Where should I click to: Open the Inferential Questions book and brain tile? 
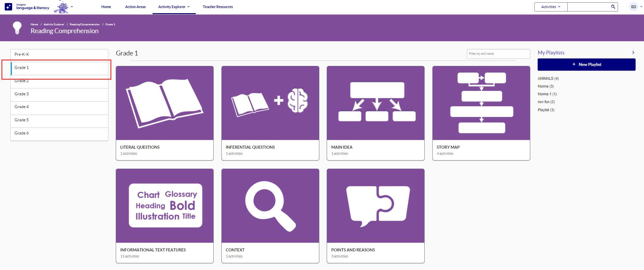(270, 103)
